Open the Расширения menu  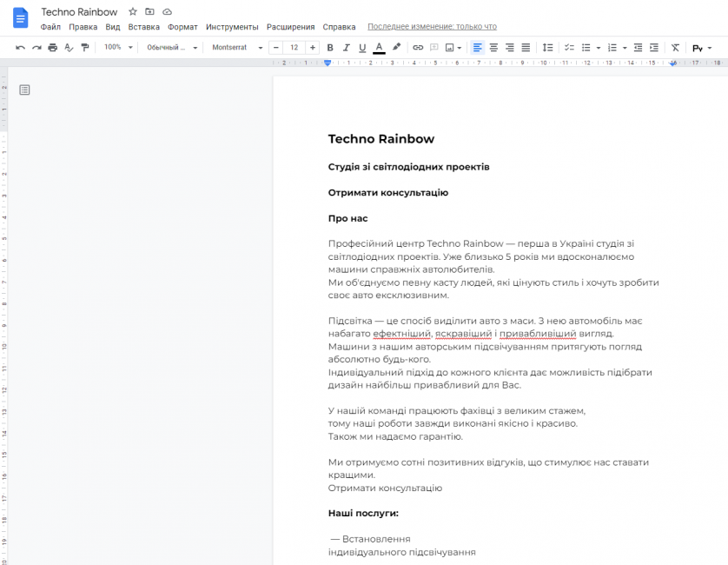click(291, 27)
